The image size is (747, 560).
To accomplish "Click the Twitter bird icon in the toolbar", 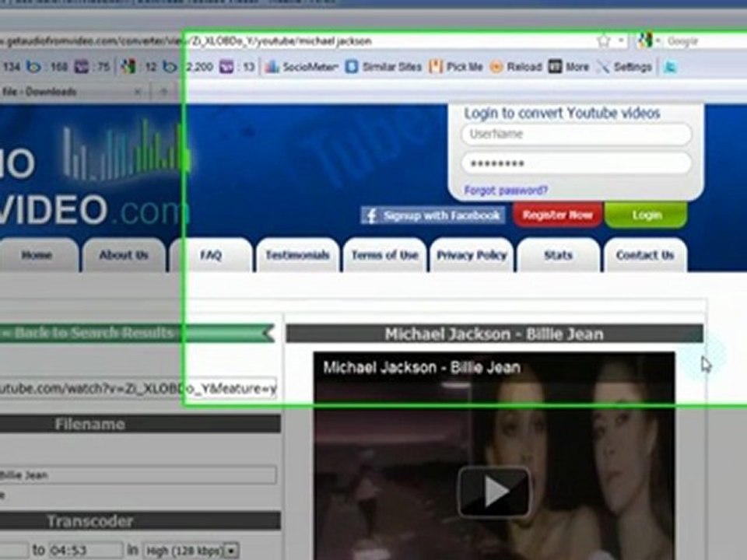I will click(x=670, y=67).
